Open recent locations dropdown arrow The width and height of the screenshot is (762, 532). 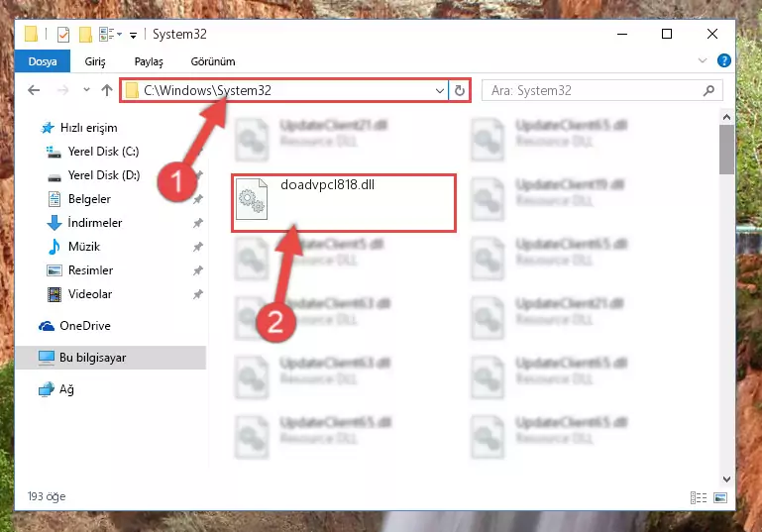click(x=86, y=90)
